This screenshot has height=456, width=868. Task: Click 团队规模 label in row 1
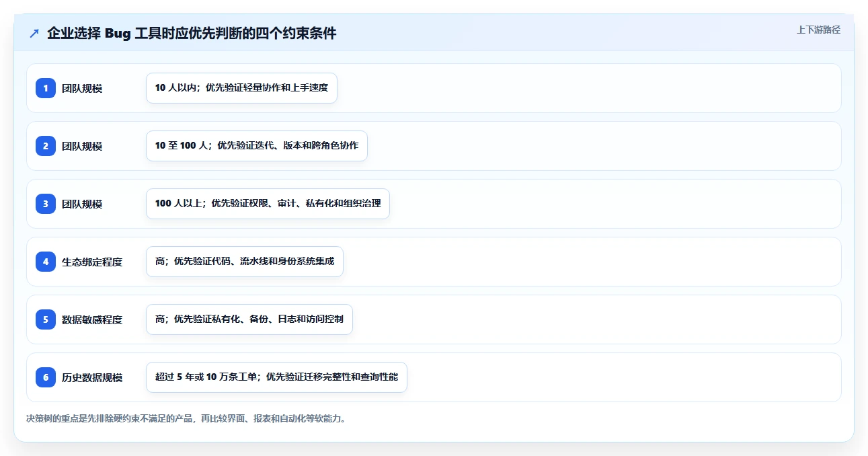[82, 88]
